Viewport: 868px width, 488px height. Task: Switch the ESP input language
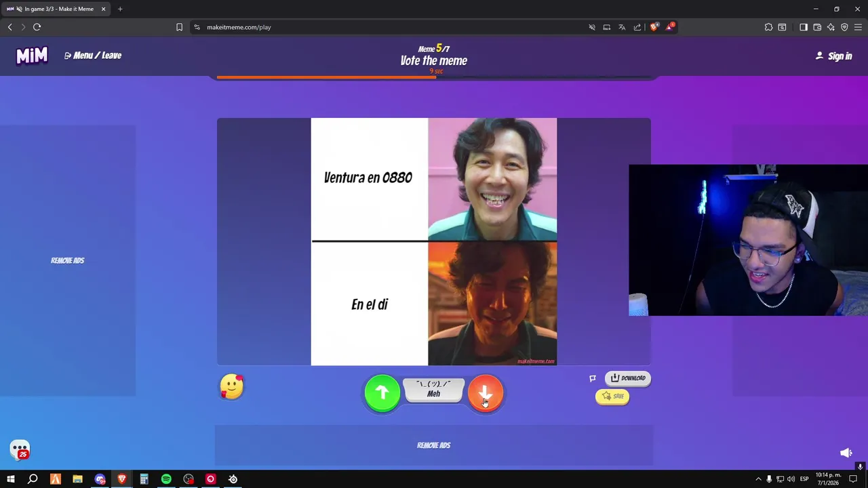pos(804,479)
